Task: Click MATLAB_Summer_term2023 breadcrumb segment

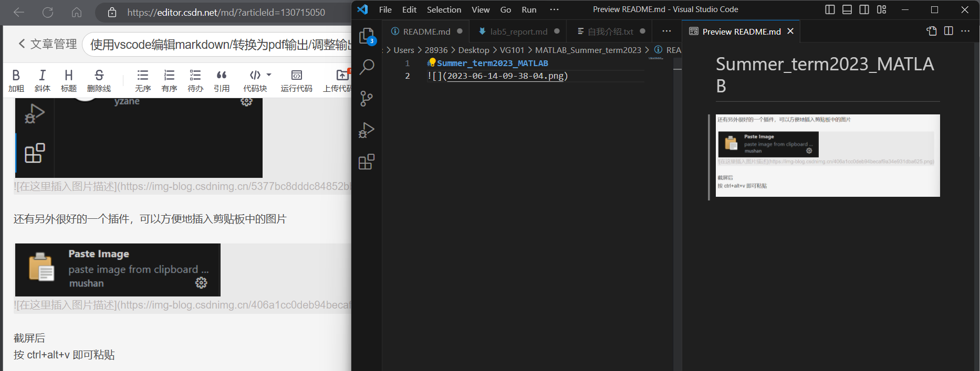Action: [x=588, y=50]
